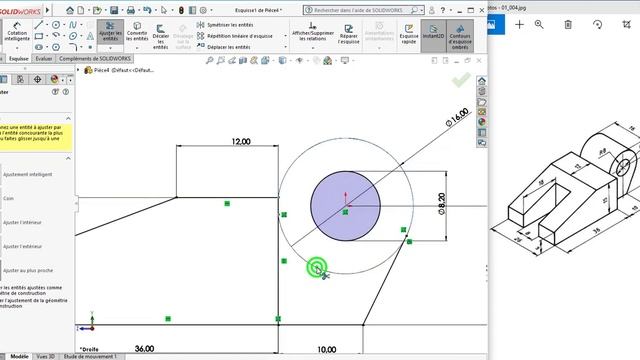Viewport: 640px width, 360px height.
Task: Select Coin trim option
Action: (x=8, y=198)
